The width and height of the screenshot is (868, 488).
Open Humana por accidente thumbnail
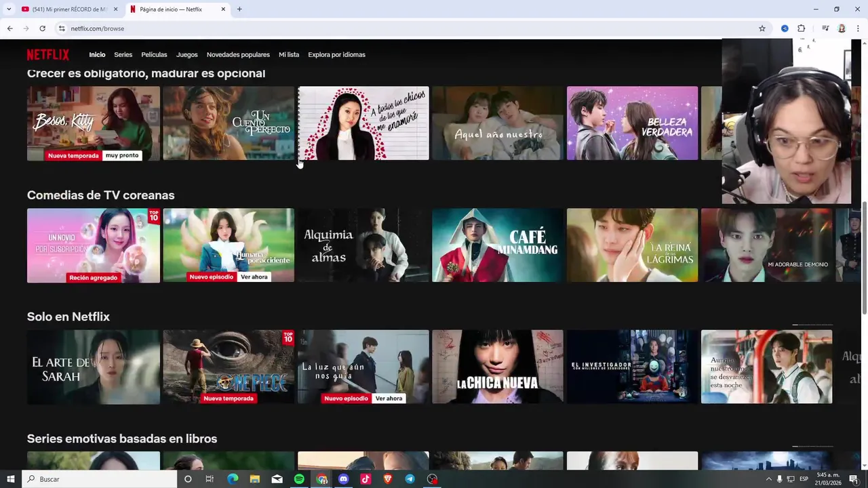tap(229, 245)
